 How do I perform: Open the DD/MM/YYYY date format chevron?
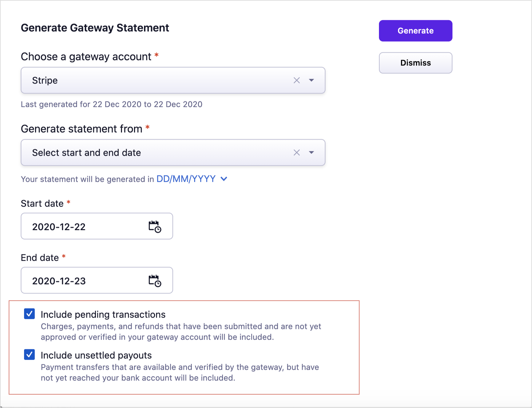224,179
